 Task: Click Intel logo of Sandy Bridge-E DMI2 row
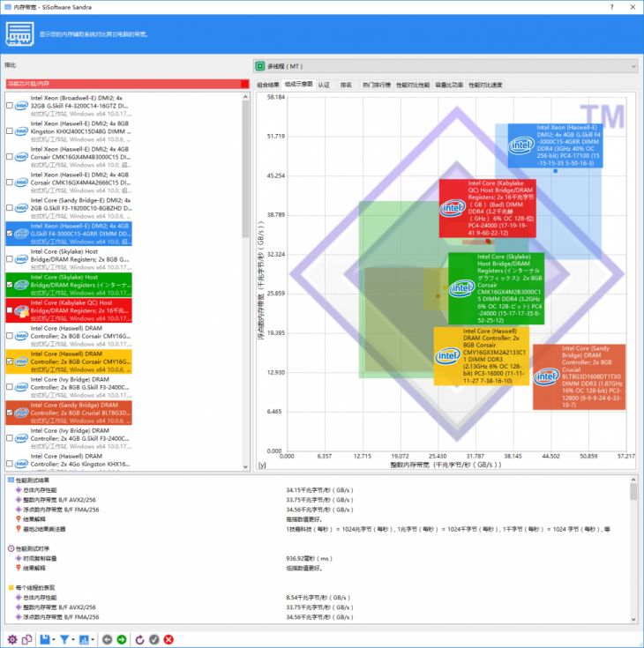[x=21, y=208]
